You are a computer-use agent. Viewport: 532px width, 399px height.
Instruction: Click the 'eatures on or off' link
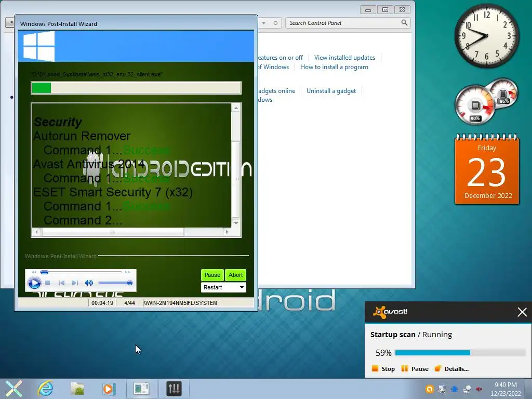tap(280, 58)
